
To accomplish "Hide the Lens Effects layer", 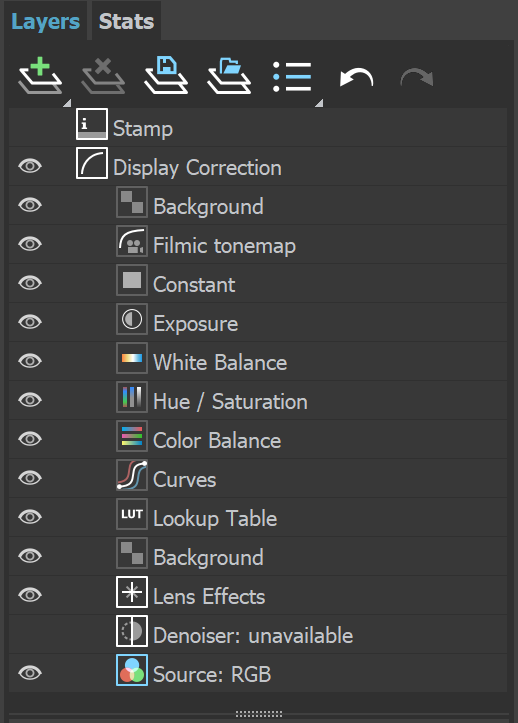I will click(30, 595).
